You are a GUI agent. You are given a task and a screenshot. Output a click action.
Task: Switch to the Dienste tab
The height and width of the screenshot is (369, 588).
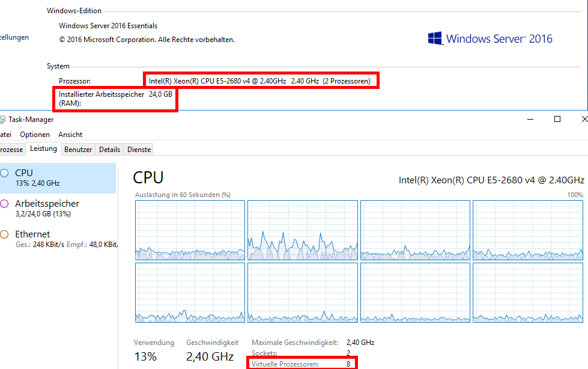[x=139, y=149]
